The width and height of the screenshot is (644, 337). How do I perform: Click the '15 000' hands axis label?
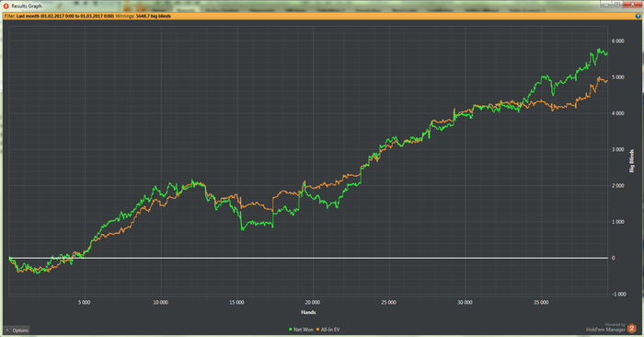point(236,303)
